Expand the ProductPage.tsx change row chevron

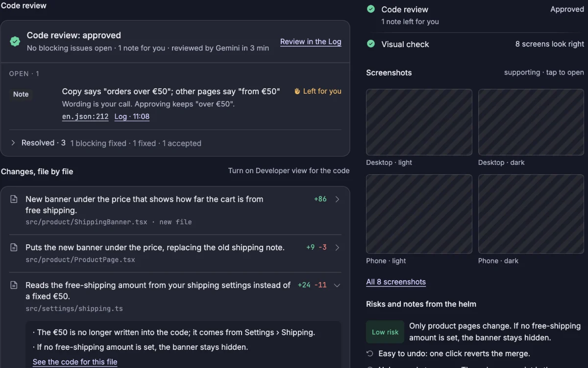coord(337,248)
